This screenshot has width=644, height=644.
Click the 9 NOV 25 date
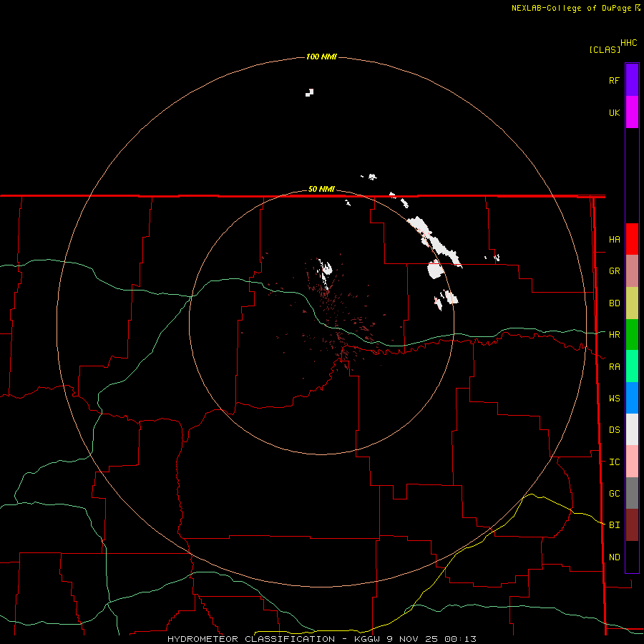413,639
